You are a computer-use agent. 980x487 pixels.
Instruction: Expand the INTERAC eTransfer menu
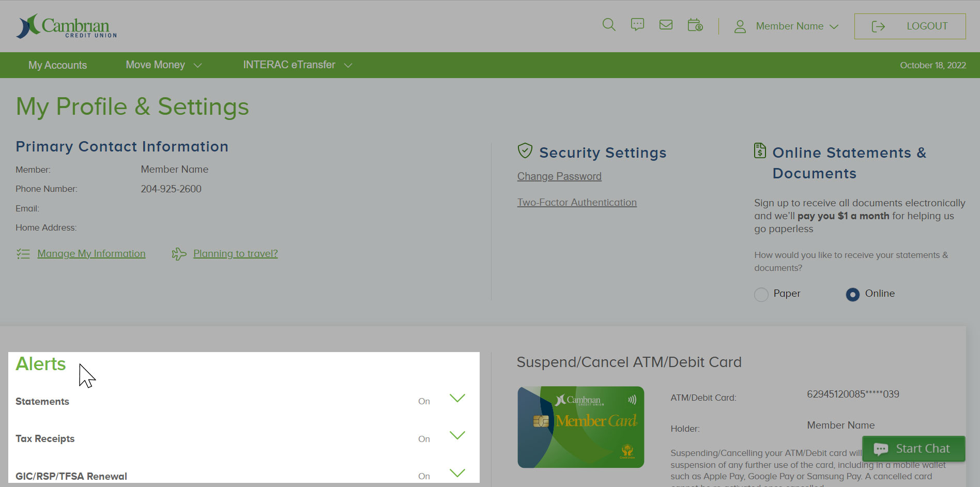pyautogui.click(x=296, y=65)
